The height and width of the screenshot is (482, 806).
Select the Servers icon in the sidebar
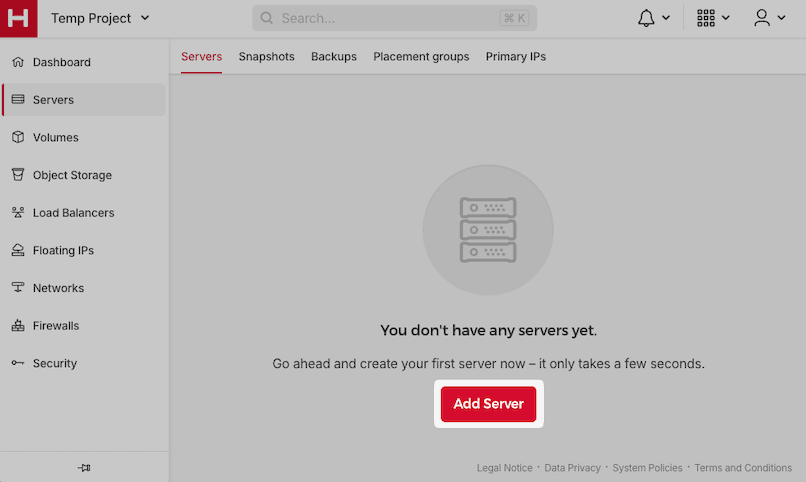18,99
